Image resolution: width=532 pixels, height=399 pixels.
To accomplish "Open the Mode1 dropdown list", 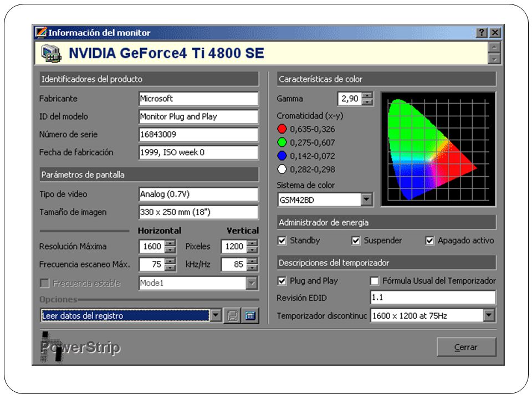I will [252, 283].
